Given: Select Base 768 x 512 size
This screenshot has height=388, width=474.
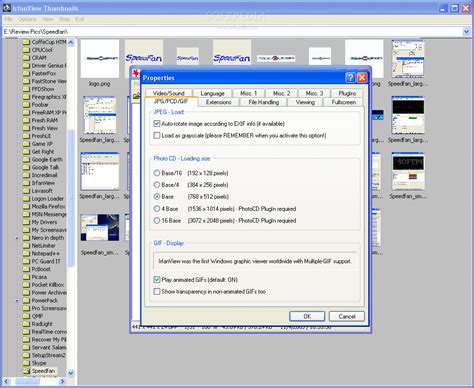Looking at the screenshot, I should [x=157, y=197].
